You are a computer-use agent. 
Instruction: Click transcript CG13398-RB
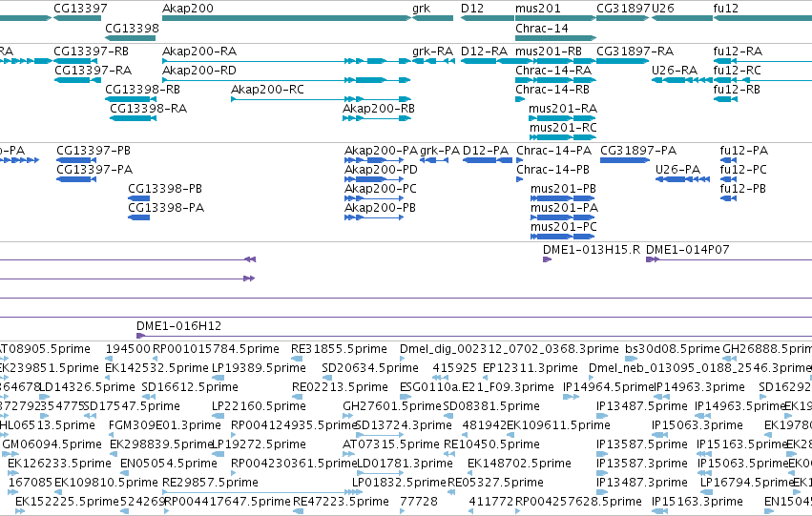pyautogui.click(x=143, y=90)
